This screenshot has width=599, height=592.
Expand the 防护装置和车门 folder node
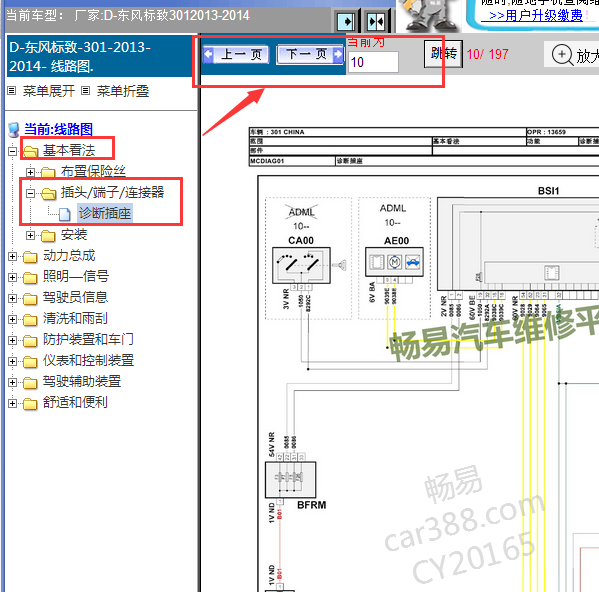tap(12, 340)
